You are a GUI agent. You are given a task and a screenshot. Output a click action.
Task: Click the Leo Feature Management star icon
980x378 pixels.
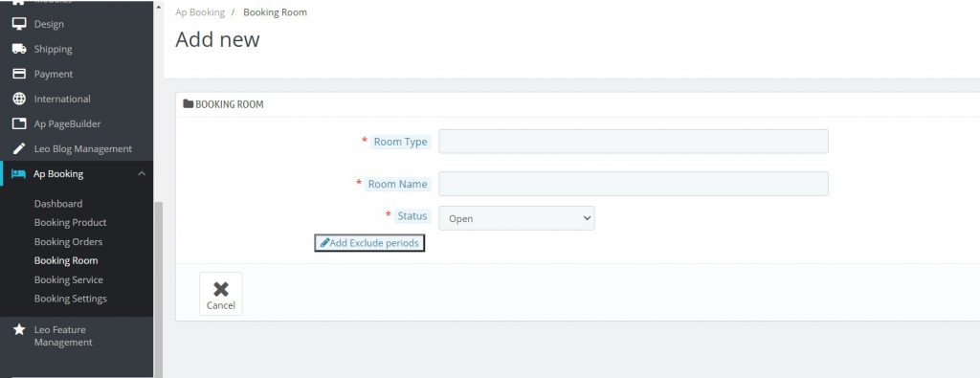(19, 329)
